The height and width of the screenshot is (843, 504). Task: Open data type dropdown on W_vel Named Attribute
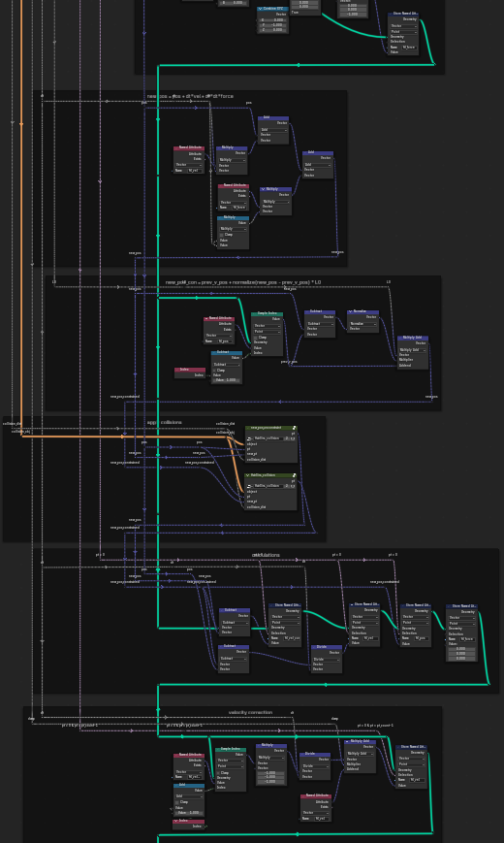(189, 165)
